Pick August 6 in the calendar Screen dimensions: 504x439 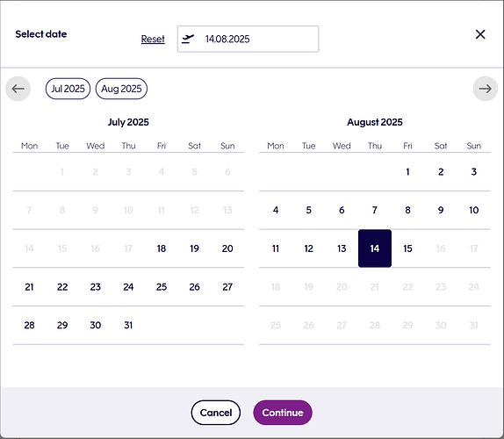tap(342, 210)
